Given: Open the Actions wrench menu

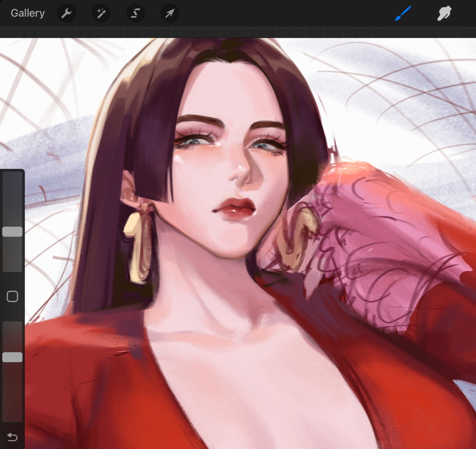Looking at the screenshot, I should click(66, 13).
